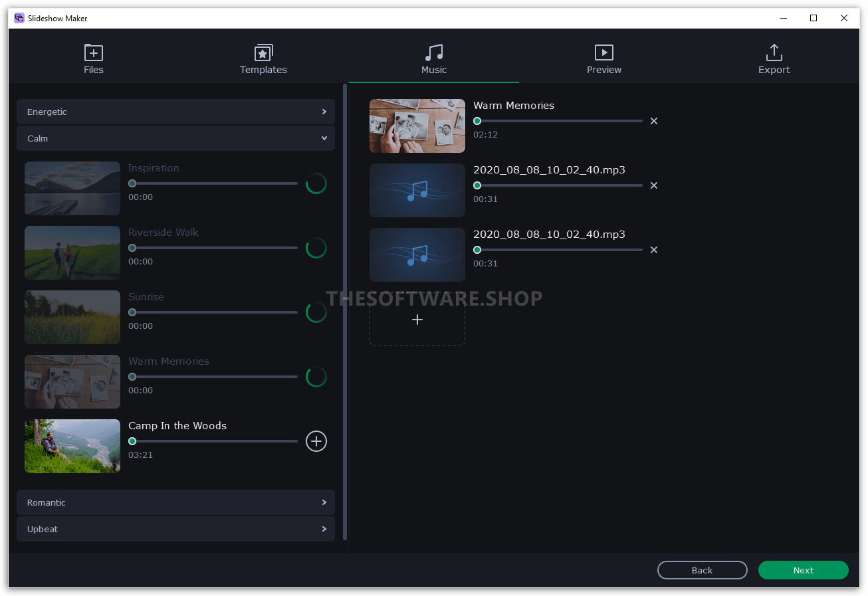Remove 'Warm Memories' from the playlist
The image size is (868, 596).
(653, 121)
